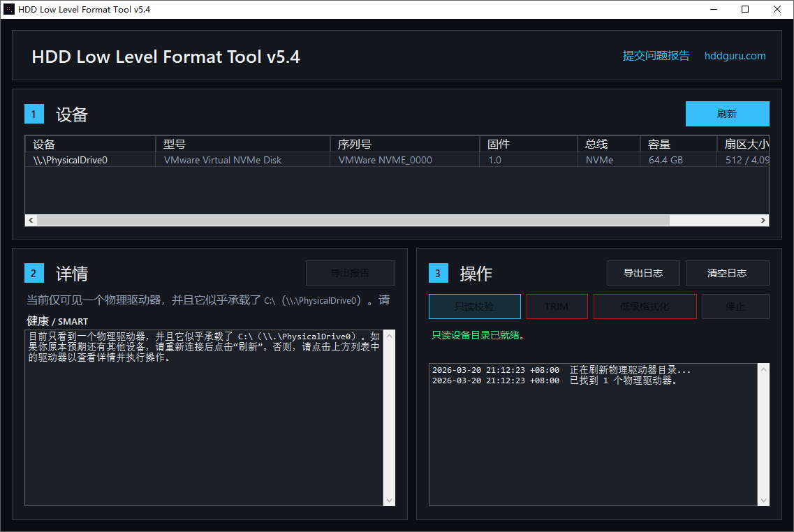Click the 型号 column header
Viewport: 794px width, 532px height.
click(242, 144)
